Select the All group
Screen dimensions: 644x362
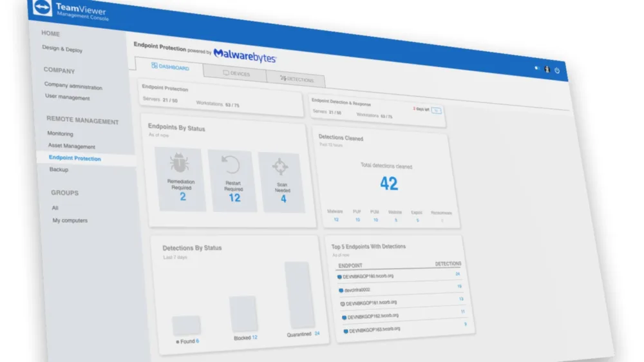(55, 208)
